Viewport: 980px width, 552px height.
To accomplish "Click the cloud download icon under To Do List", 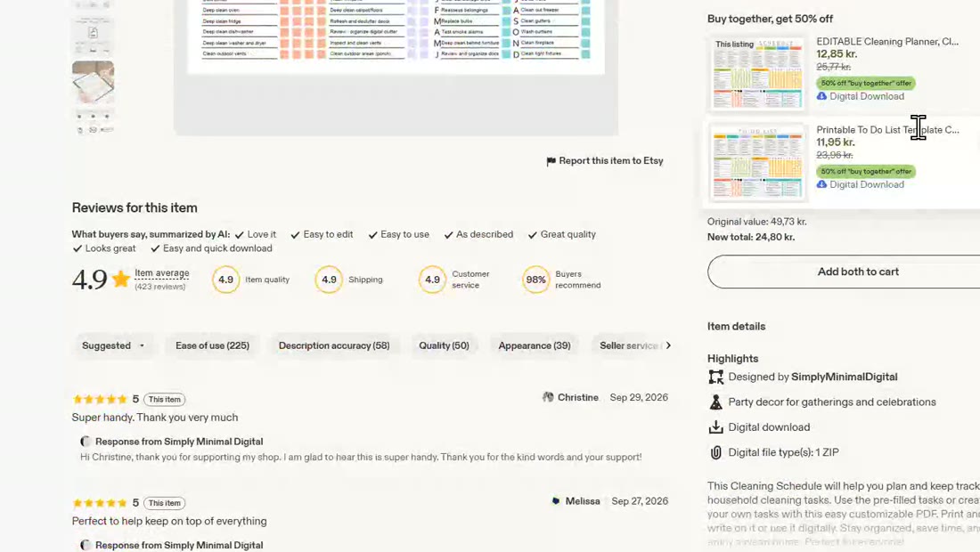I will coord(822,184).
